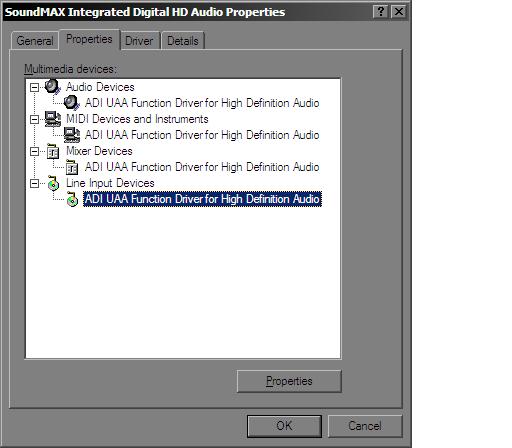The image size is (512, 448).
Task: Collapse the Mixer Devices tree node
Action: click(x=34, y=151)
